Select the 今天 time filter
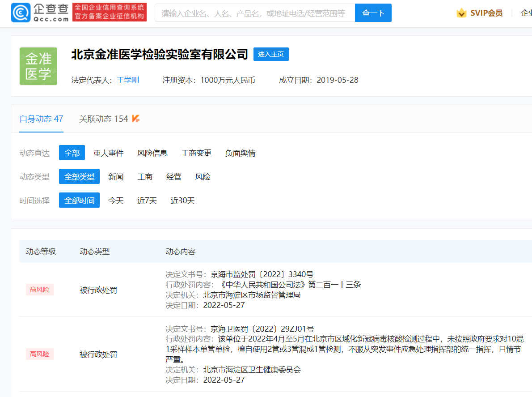The height and width of the screenshot is (397, 532). click(x=116, y=201)
